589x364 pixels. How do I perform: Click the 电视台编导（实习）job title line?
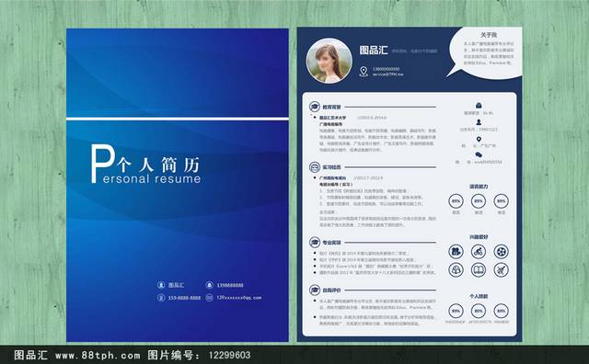coord(336,184)
